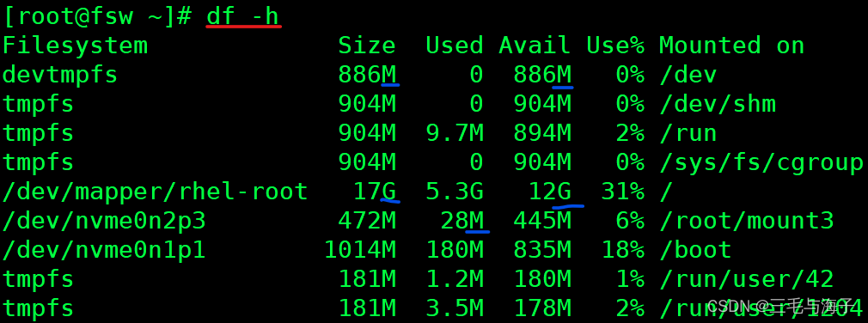Click the '18%' usage value
868x323 pixels.
[x=622, y=251]
